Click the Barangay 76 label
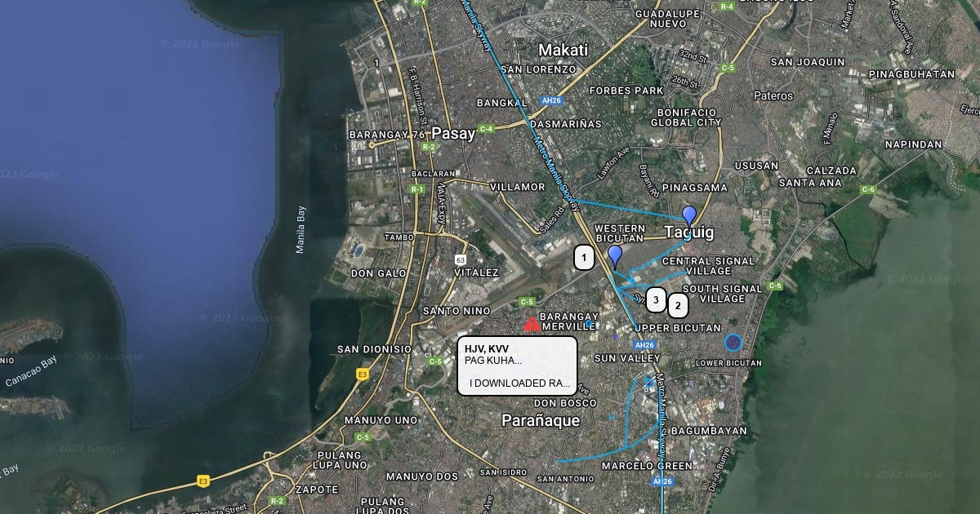 tap(387, 135)
